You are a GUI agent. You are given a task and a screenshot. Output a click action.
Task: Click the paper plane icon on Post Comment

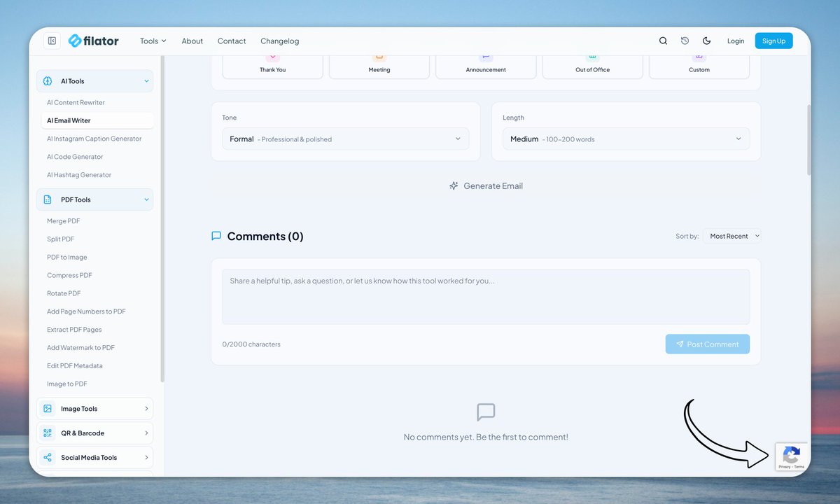click(679, 344)
